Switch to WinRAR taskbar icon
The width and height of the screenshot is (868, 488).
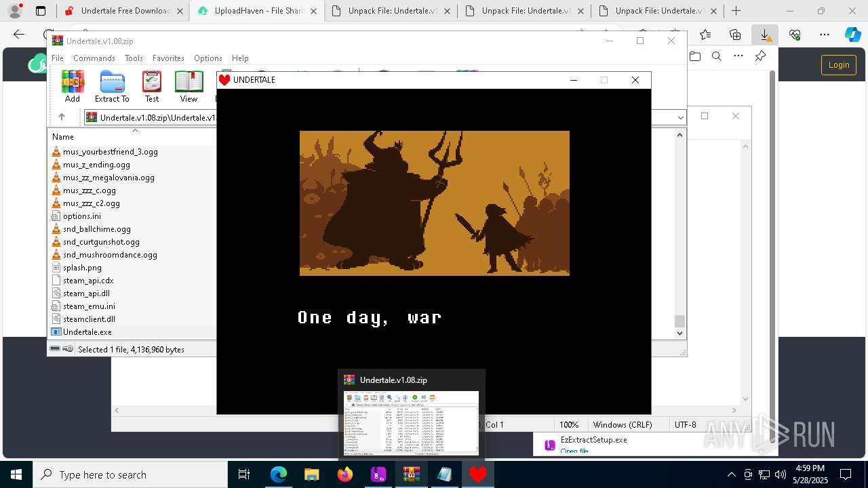[412, 474]
